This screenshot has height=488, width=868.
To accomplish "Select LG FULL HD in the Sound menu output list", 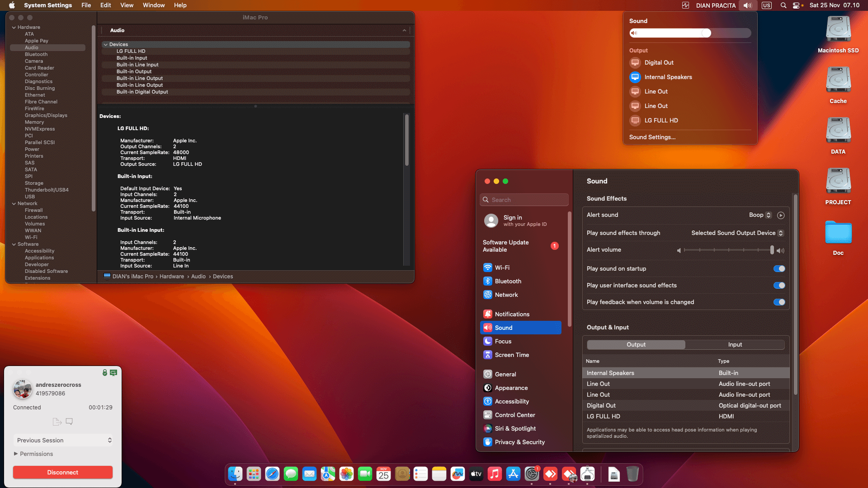I will click(x=690, y=121).
